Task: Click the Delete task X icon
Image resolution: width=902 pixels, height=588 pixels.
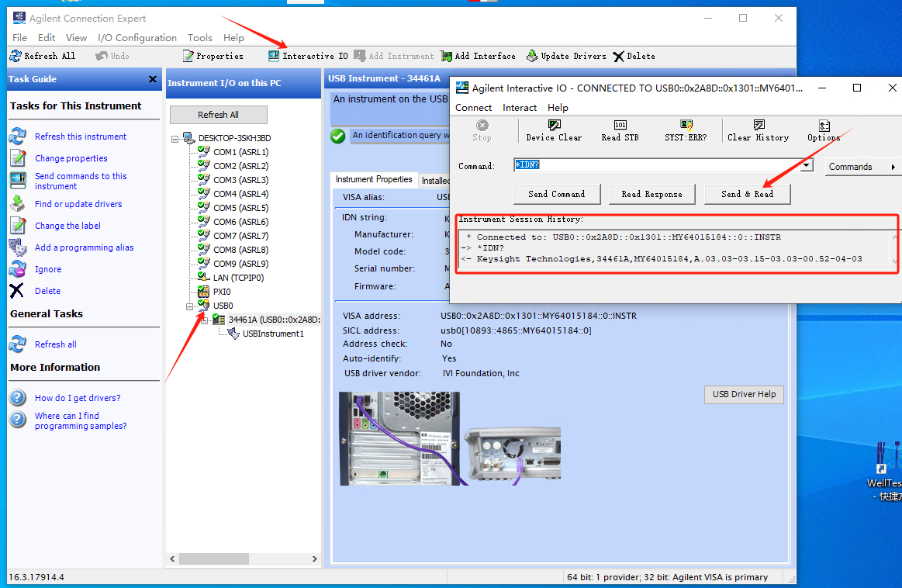Action: pos(17,291)
